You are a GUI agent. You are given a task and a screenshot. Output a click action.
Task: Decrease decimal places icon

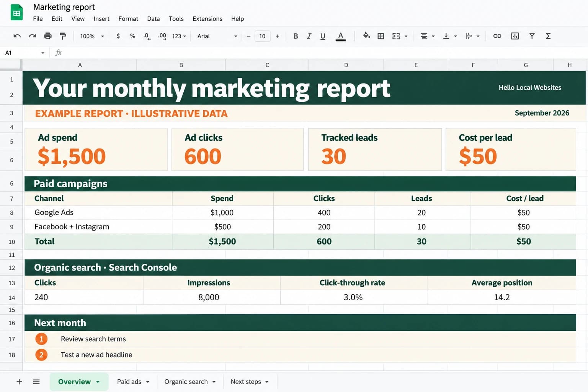pos(147,36)
